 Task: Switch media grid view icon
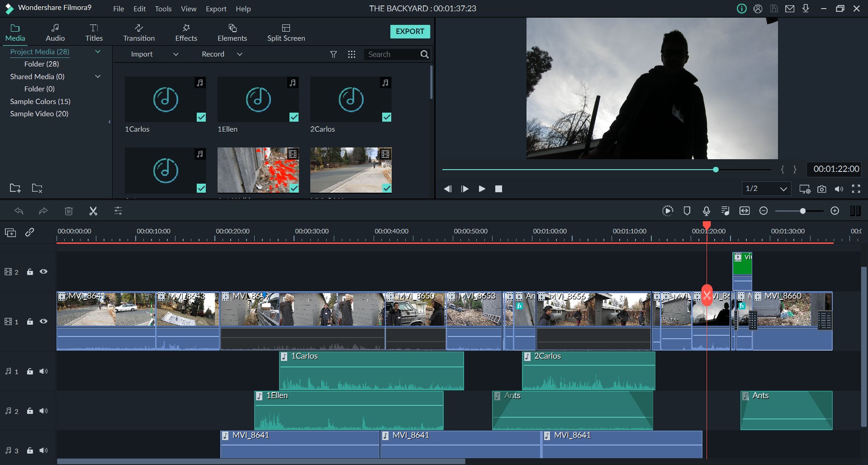pos(351,54)
